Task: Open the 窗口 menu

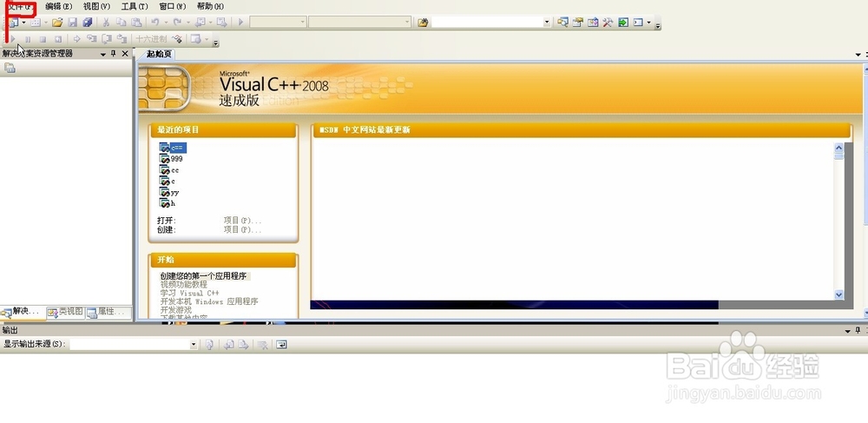Action: (173, 7)
